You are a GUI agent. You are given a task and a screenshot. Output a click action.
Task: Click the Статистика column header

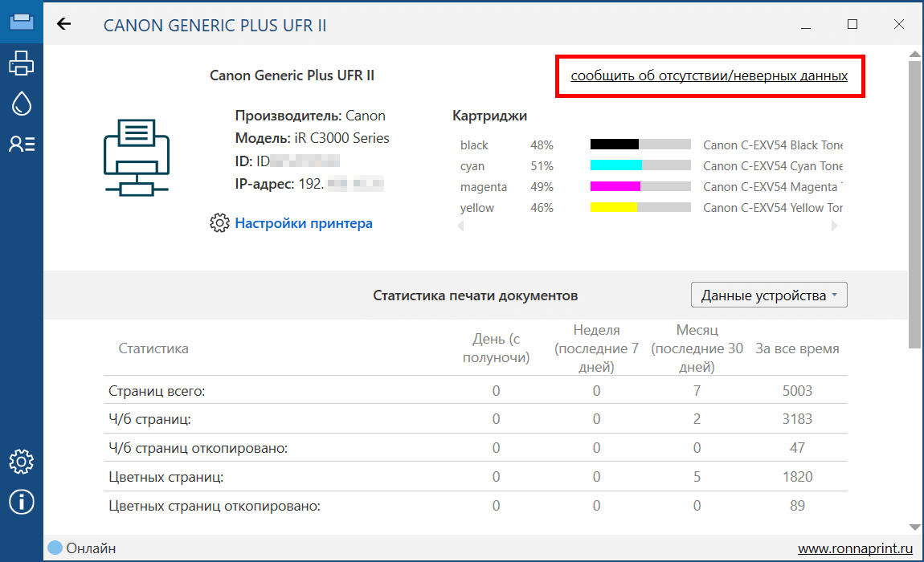pyautogui.click(x=153, y=348)
